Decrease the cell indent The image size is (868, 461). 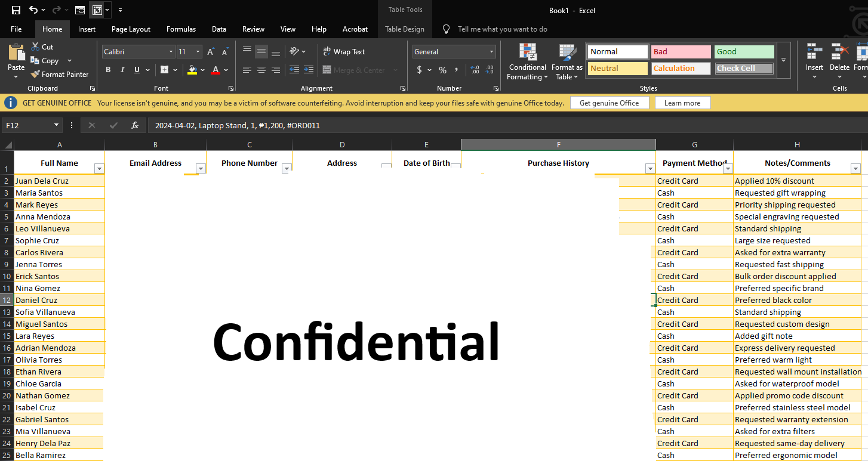click(x=294, y=70)
